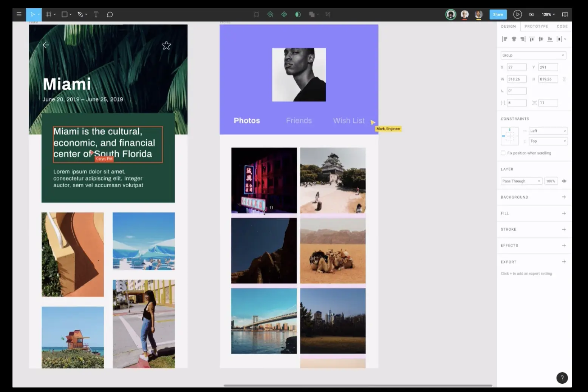Viewport: 588px width, 392px height.
Task: Add a Background with plus button
Action: point(564,197)
